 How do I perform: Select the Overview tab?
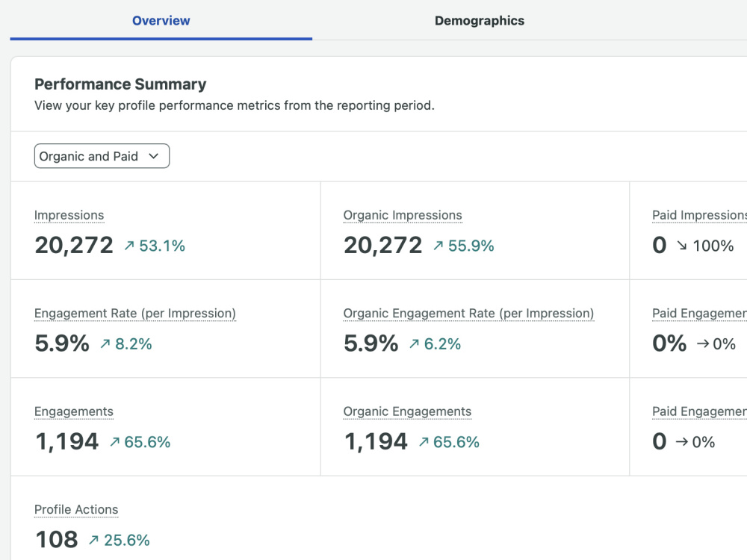161,20
